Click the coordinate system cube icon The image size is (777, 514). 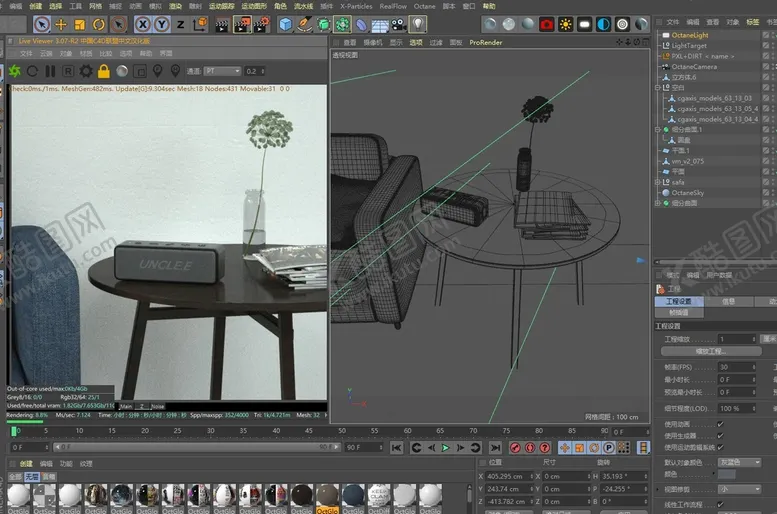(x=200, y=24)
